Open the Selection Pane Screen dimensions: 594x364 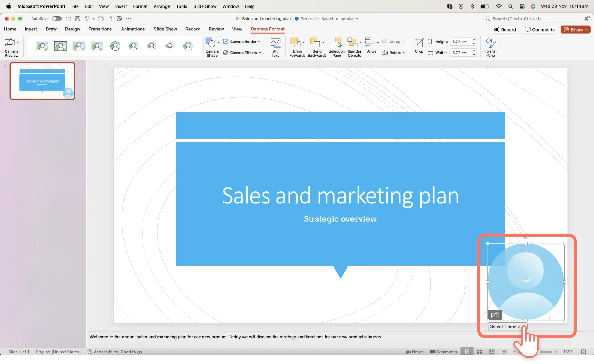tap(337, 47)
